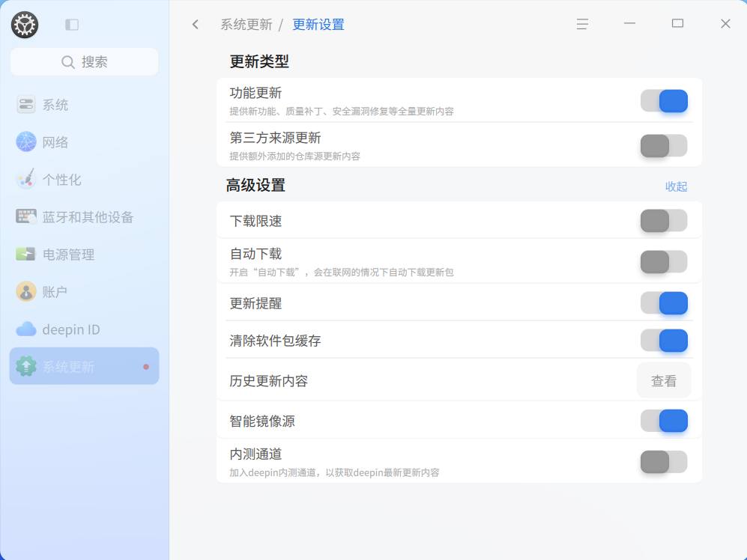Close the settings window

(725, 24)
